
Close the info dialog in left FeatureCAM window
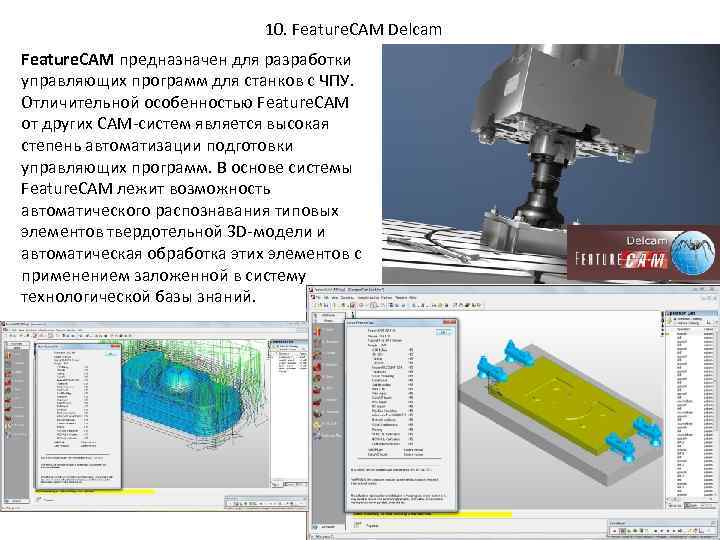117,346
